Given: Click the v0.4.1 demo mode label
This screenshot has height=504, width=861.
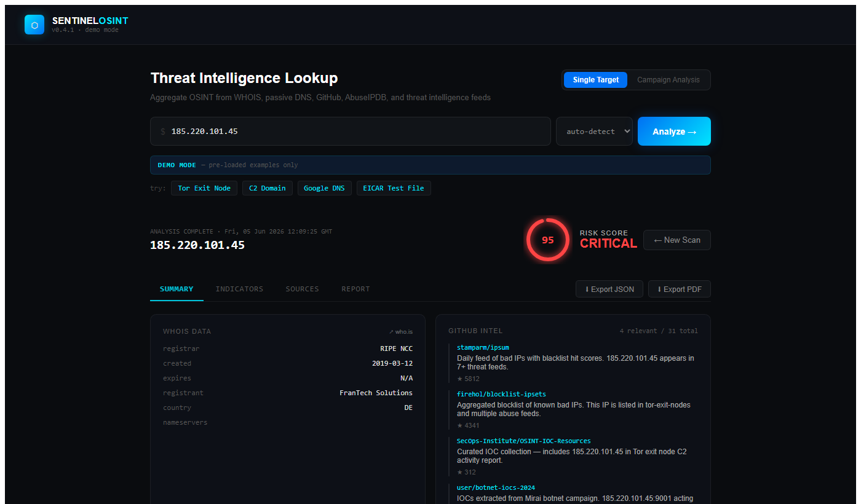Looking at the screenshot, I should point(85,30).
